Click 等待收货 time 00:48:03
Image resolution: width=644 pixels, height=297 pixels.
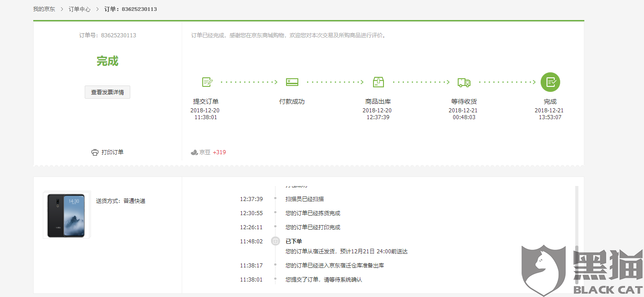point(464,117)
